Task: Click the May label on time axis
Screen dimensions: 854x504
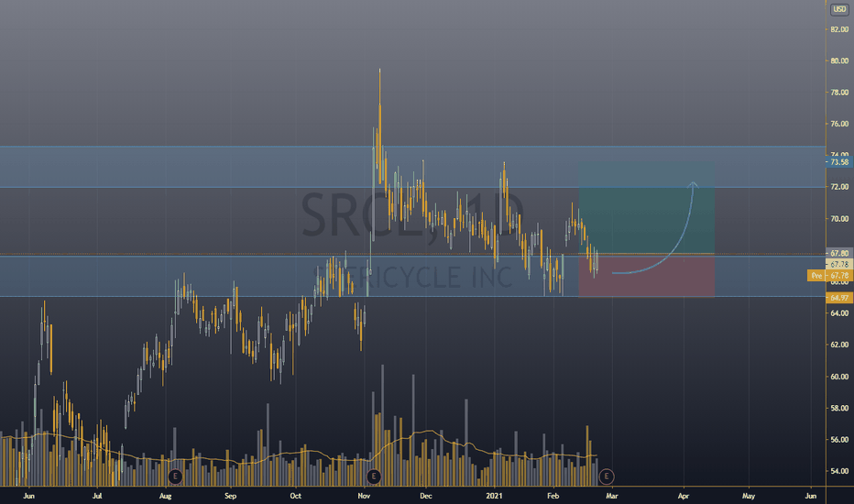Action: point(749,496)
